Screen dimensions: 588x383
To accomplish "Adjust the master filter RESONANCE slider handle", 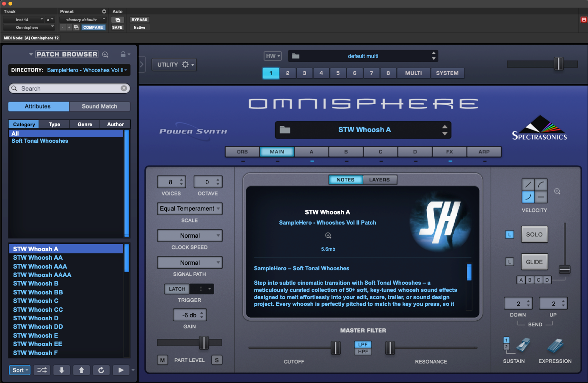I will tap(390, 348).
